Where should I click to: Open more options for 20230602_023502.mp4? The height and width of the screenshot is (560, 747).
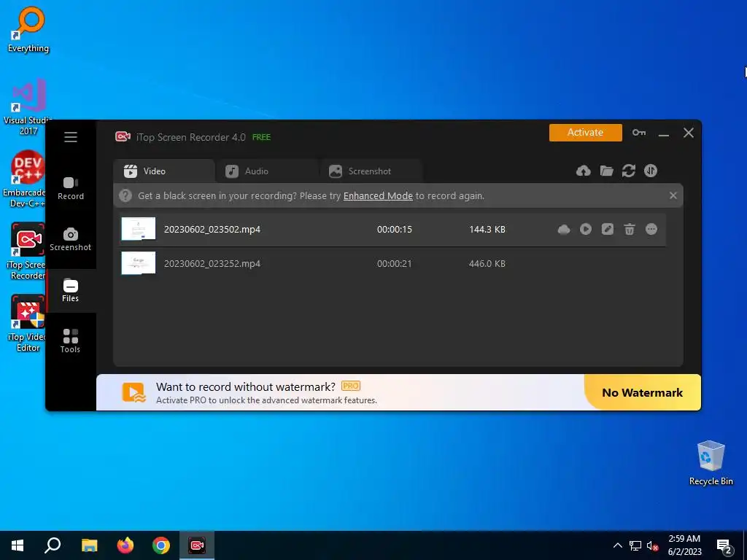(x=651, y=229)
